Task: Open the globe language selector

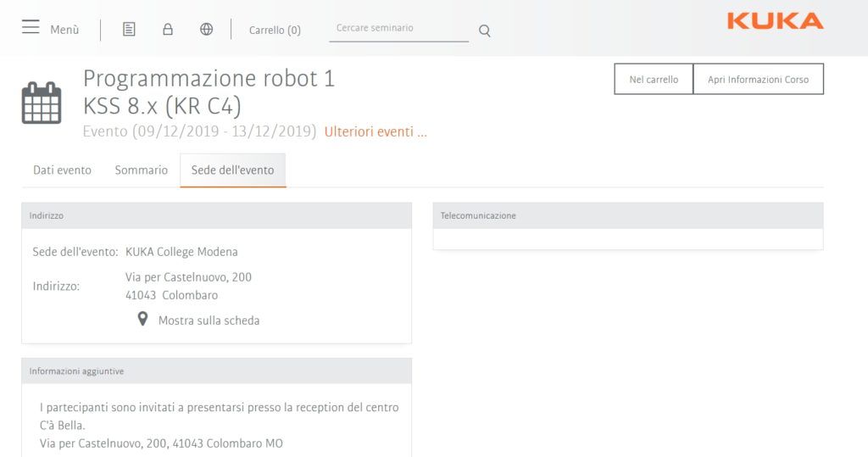Action: pos(207,29)
